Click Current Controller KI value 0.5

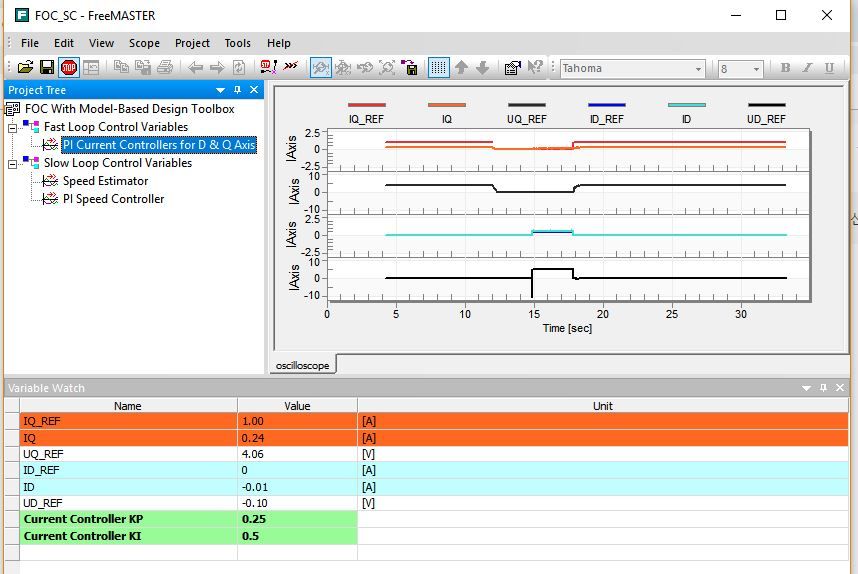297,536
